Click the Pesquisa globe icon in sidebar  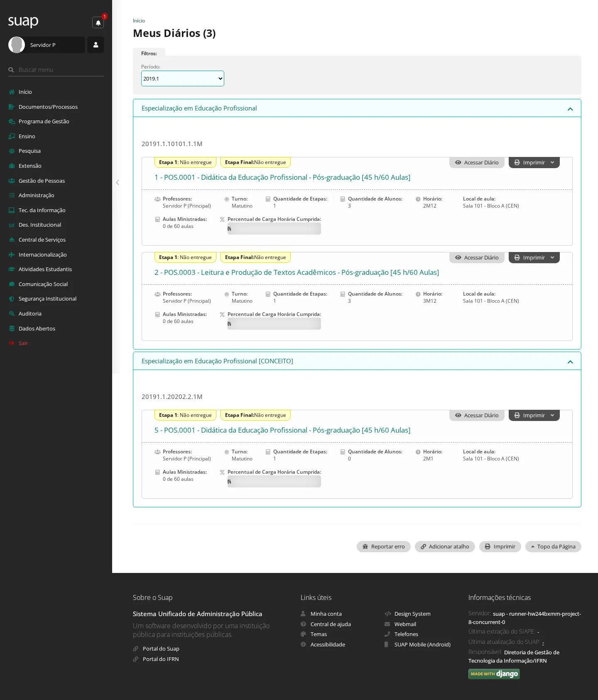pyautogui.click(x=12, y=151)
